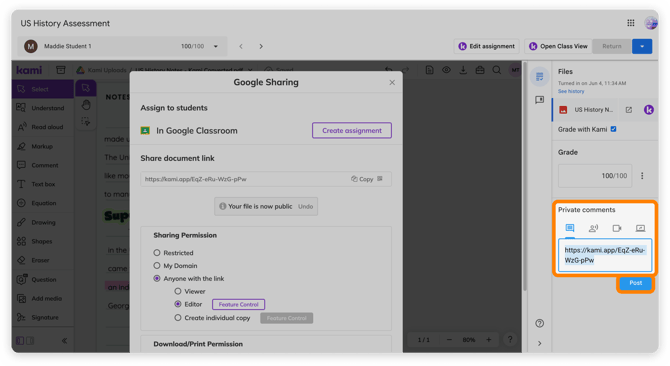This screenshot has width=670, height=366.
Task: Select Create individual copy radio
Action: click(178, 318)
